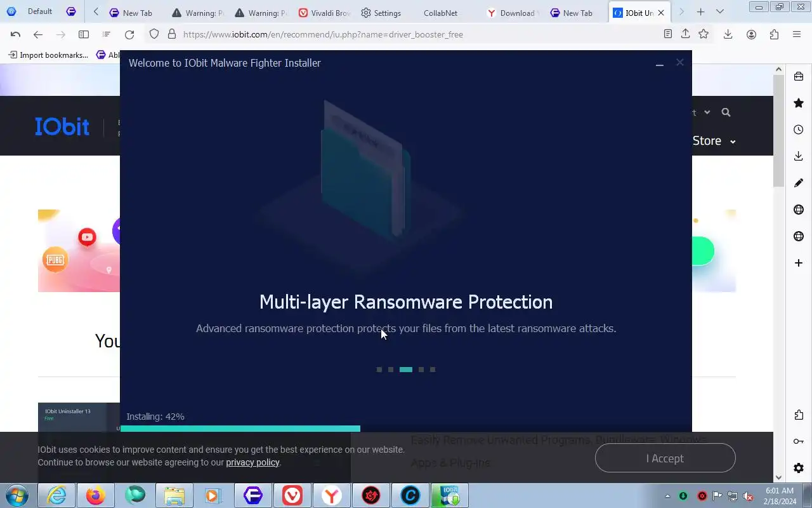Open the tracking protection shield icon
The width and height of the screenshot is (812, 508).
pyautogui.click(x=154, y=34)
